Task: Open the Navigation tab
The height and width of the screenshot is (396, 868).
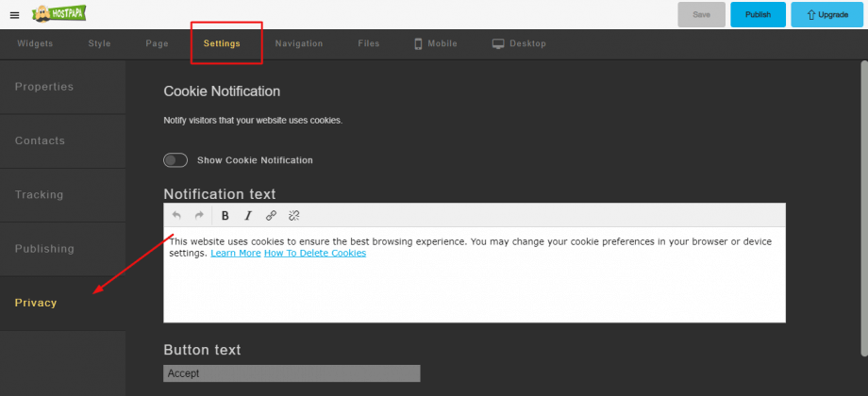Action: (299, 43)
